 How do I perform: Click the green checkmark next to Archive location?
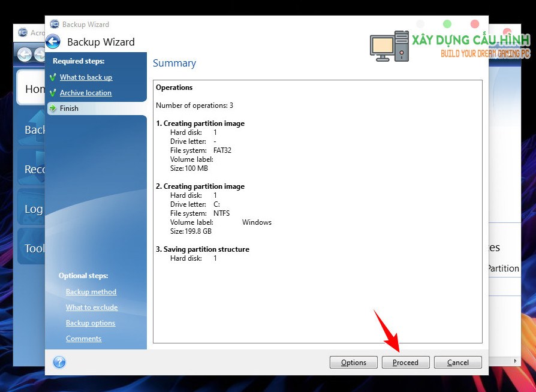pos(53,93)
